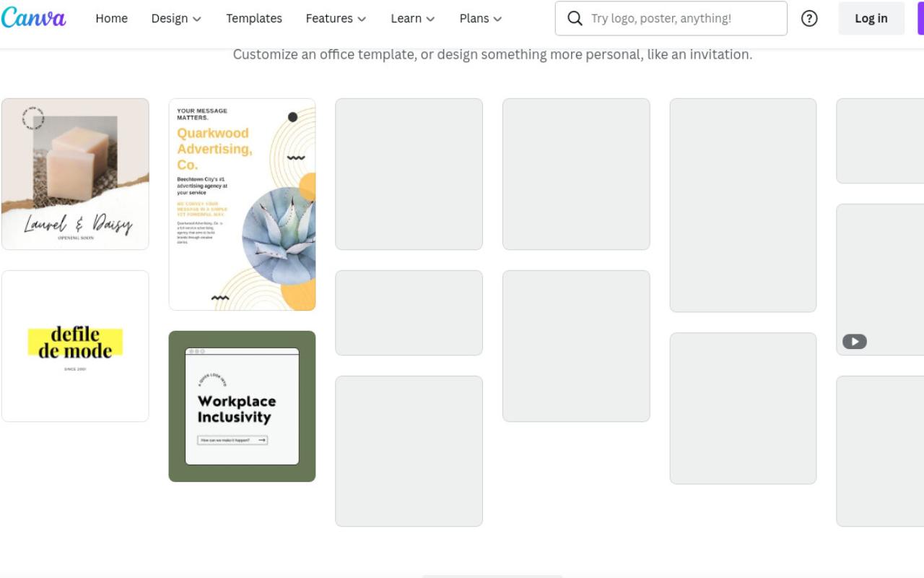Open the Quarkwood Advertising poster template
This screenshot has width=924, height=578.
pyautogui.click(x=243, y=204)
